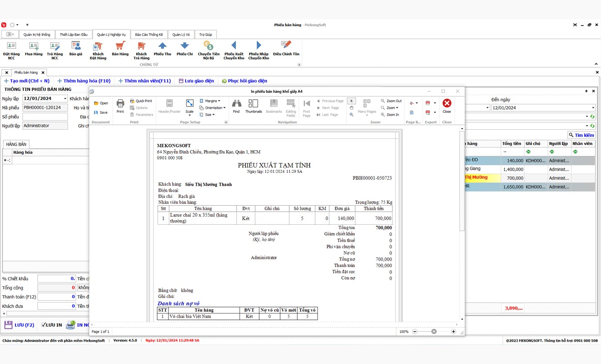
Task: Toggle the LƯU IN checkbox
Action: click(x=44, y=325)
